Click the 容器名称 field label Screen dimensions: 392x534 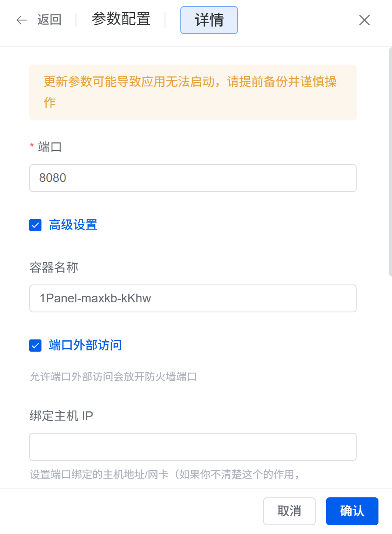click(x=54, y=267)
